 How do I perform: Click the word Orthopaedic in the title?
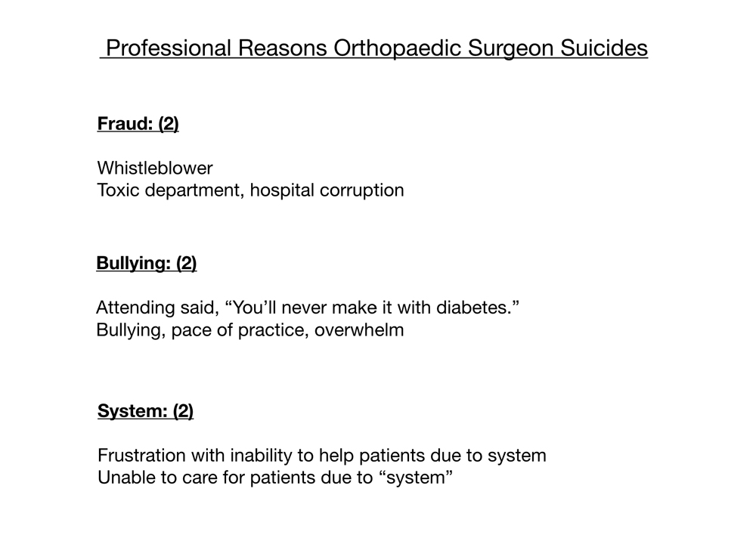(398, 48)
